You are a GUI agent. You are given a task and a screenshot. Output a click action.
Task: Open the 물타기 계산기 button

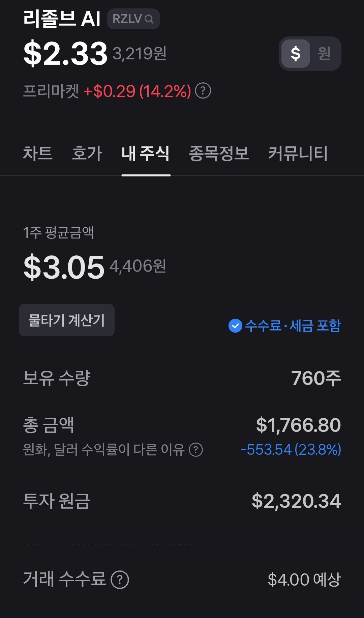[x=67, y=320]
